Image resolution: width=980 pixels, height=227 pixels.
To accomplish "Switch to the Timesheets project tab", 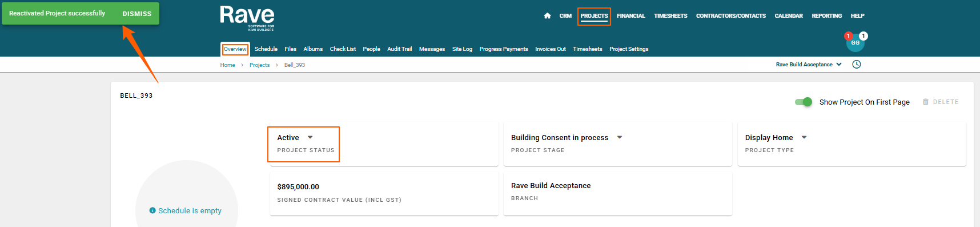I will tap(588, 49).
